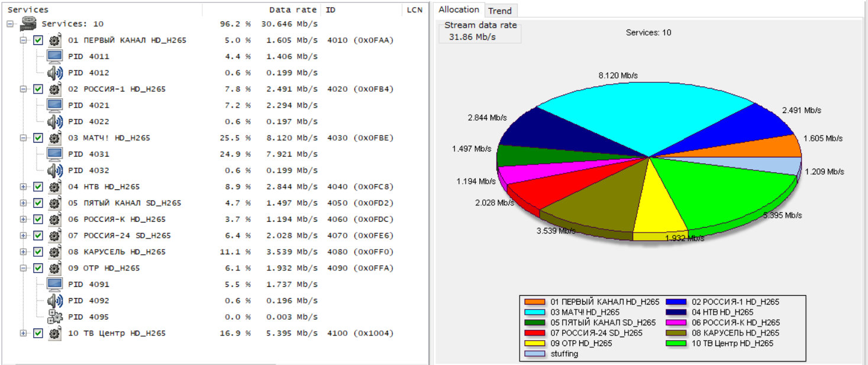The width and height of the screenshot is (868, 365).
Task: Click the gear icon for 03 МАТЧ! HD_H265
Action: (x=54, y=138)
